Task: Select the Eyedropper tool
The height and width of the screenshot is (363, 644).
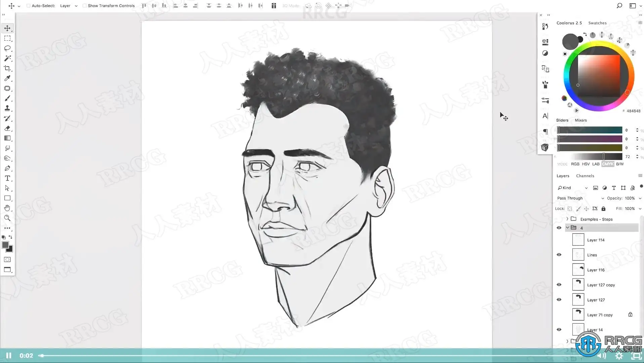Action: tap(7, 78)
